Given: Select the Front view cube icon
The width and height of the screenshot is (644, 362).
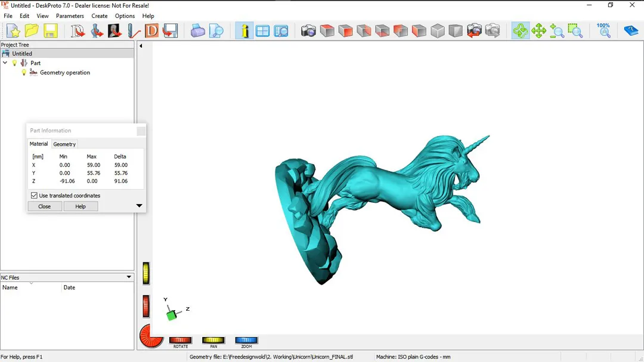Looking at the screenshot, I should point(345,31).
